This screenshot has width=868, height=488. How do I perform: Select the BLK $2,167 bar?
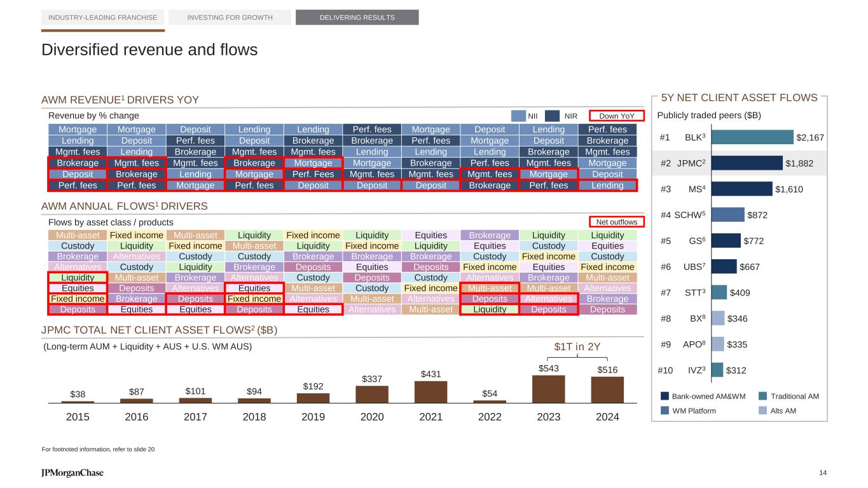[752, 137]
